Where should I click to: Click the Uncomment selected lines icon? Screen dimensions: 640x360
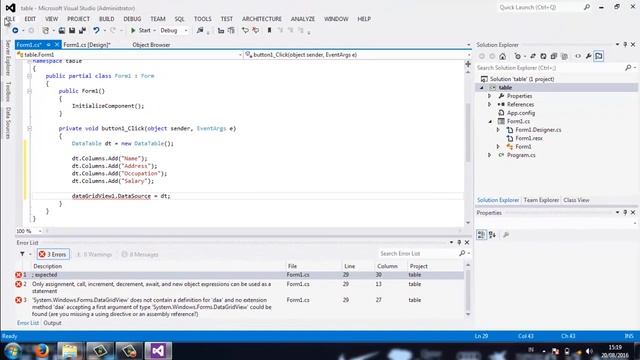(x=256, y=31)
